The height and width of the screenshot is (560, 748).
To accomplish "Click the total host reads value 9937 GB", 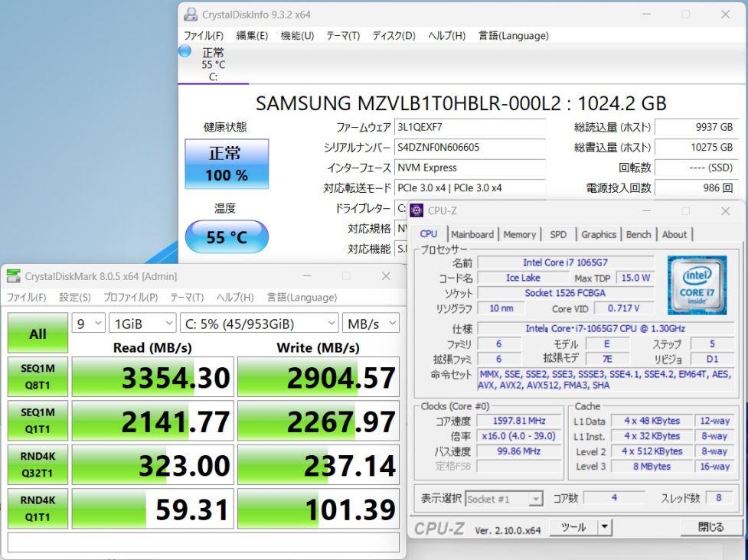I will (x=696, y=127).
